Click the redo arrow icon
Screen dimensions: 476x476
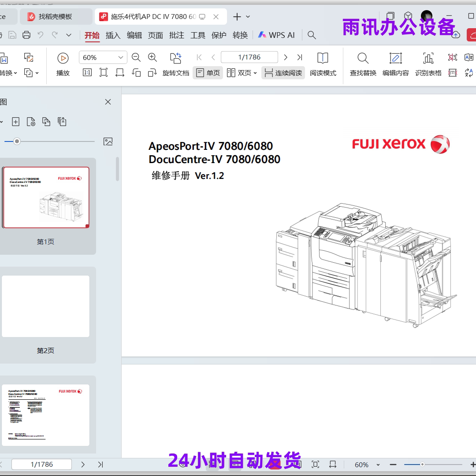point(55,35)
